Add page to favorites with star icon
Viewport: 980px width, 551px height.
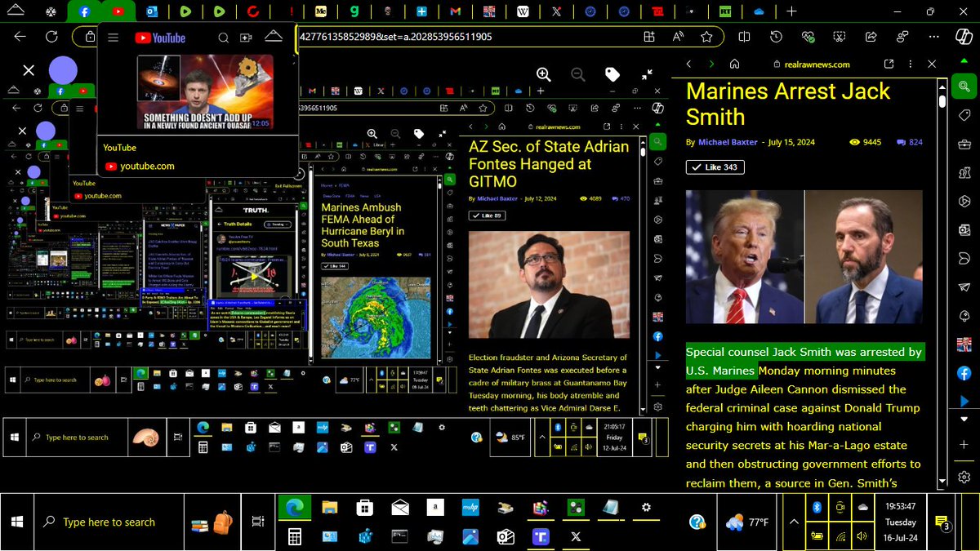point(706,37)
